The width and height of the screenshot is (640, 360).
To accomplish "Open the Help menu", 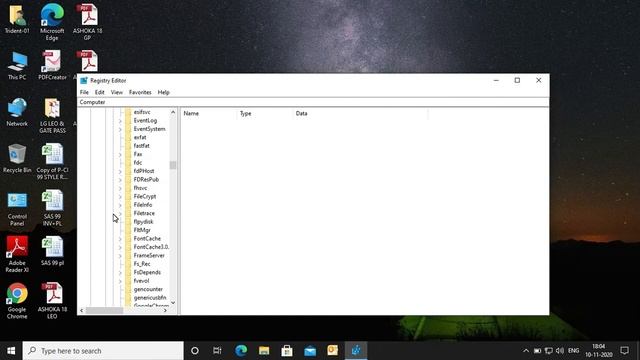I will (163, 92).
